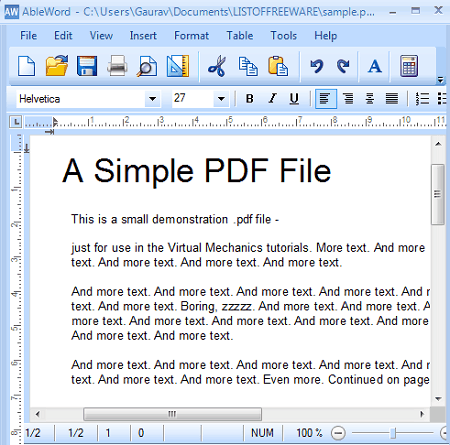
Task: Open the Table menu
Action: 240,36
